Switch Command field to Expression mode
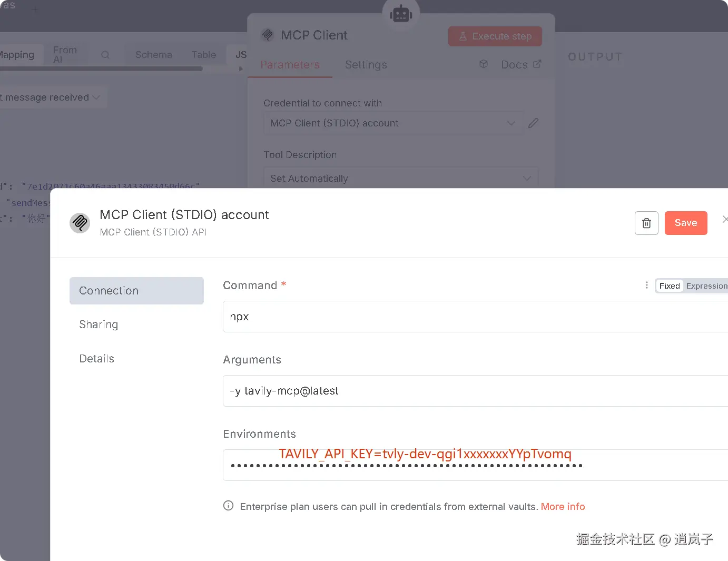 point(706,286)
